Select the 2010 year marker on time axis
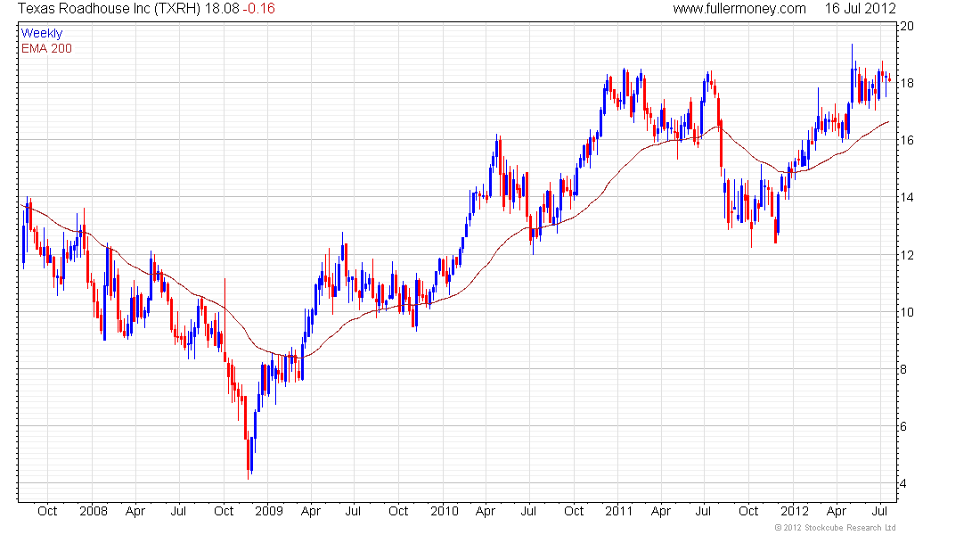Viewport: 980px width, 535px height. [x=445, y=511]
